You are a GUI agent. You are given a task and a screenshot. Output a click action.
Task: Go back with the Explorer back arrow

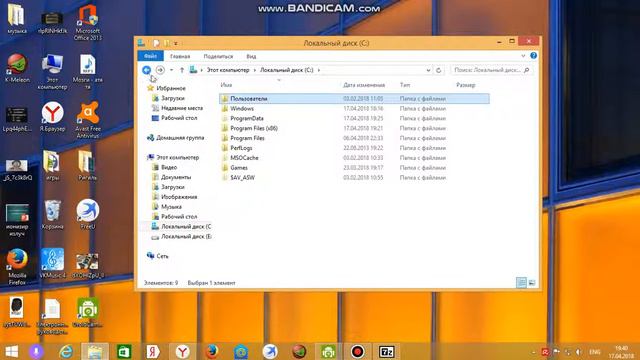(147, 70)
